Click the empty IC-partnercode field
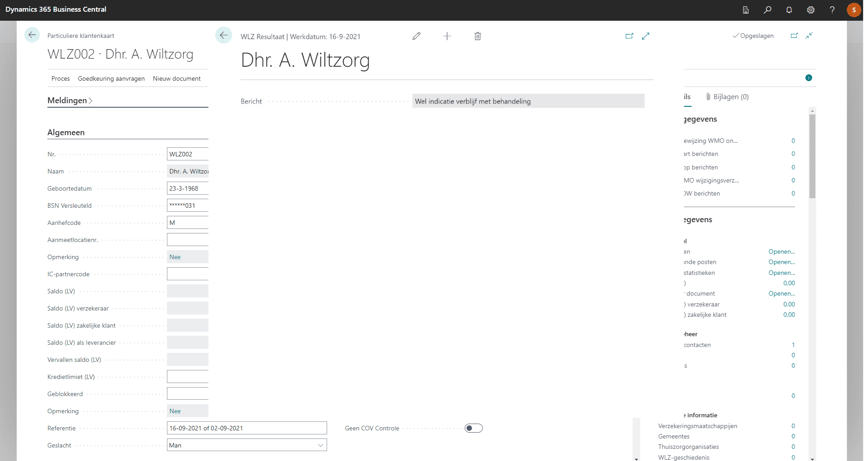Viewport: 864px width, 461px height. [x=187, y=274]
